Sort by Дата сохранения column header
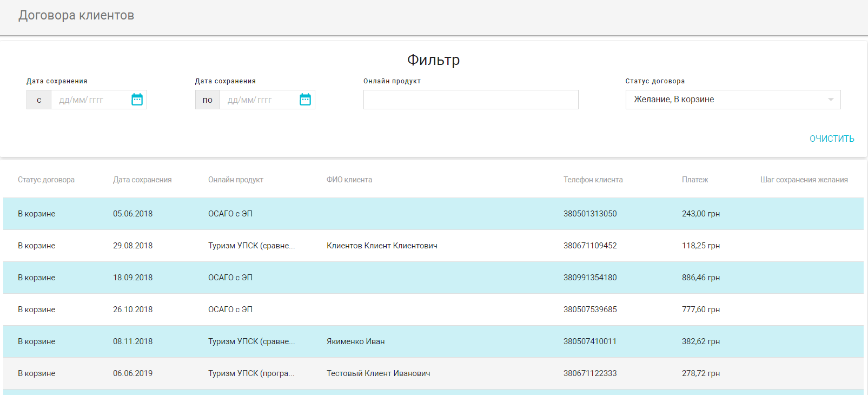 coord(142,180)
